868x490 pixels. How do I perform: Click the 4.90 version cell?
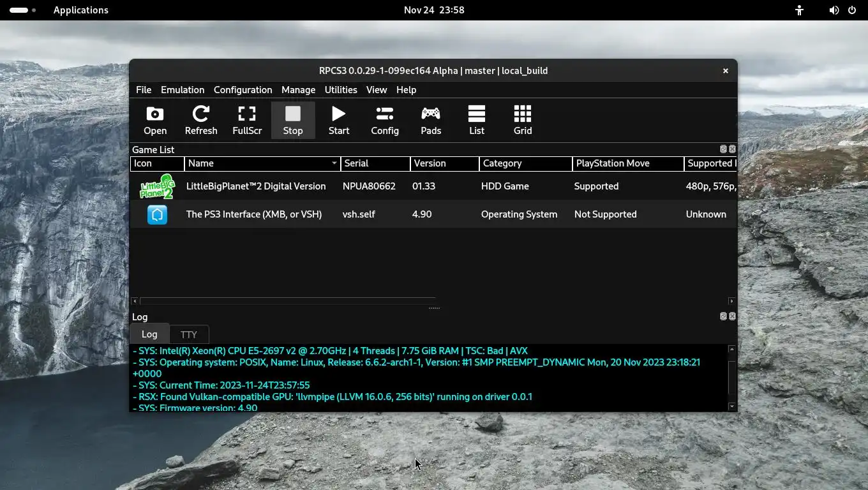(422, 214)
